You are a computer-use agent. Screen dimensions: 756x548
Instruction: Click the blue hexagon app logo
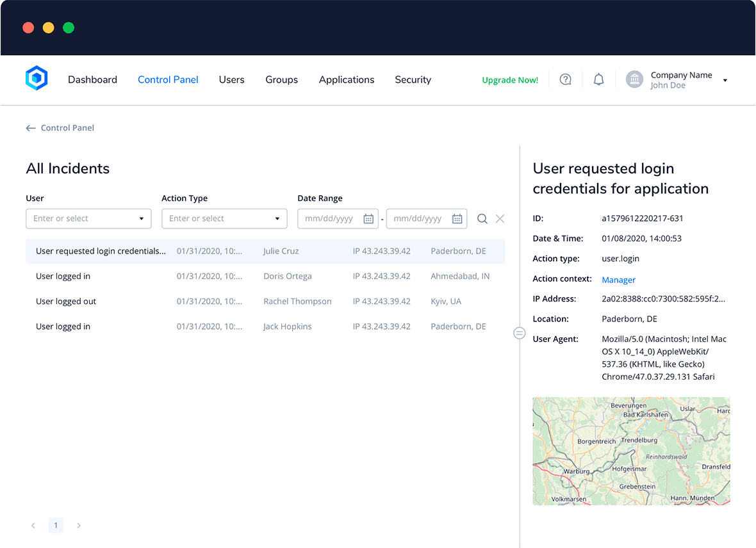(x=37, y=79)
